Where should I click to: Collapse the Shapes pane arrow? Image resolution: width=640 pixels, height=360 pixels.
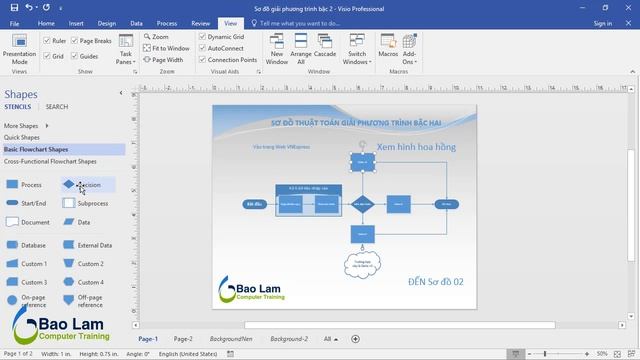pos(121,93)
